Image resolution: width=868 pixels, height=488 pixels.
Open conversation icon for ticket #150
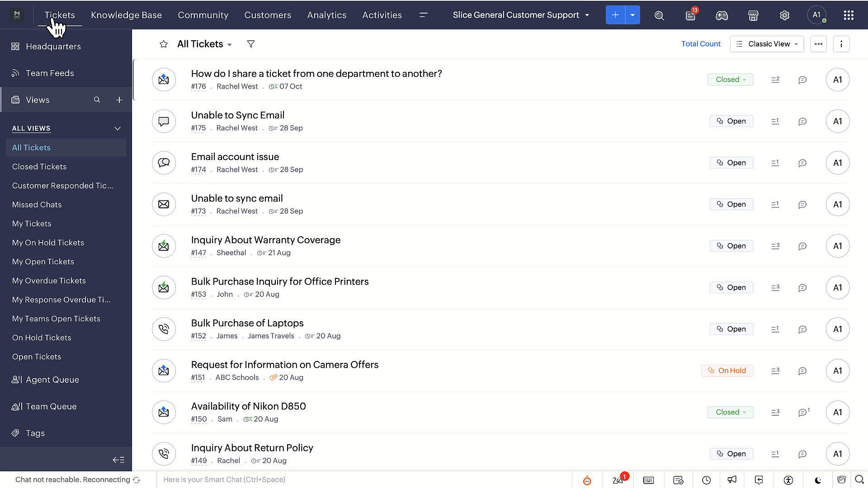click(802, 412)
